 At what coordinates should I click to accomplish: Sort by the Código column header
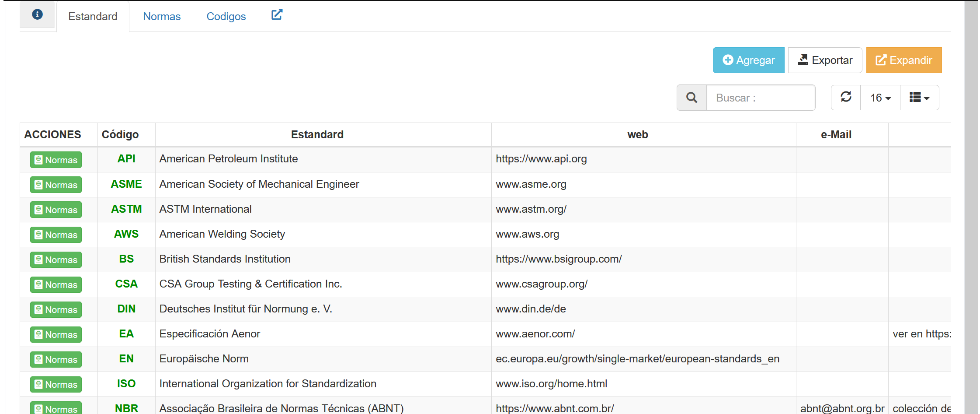click(120, 135)
